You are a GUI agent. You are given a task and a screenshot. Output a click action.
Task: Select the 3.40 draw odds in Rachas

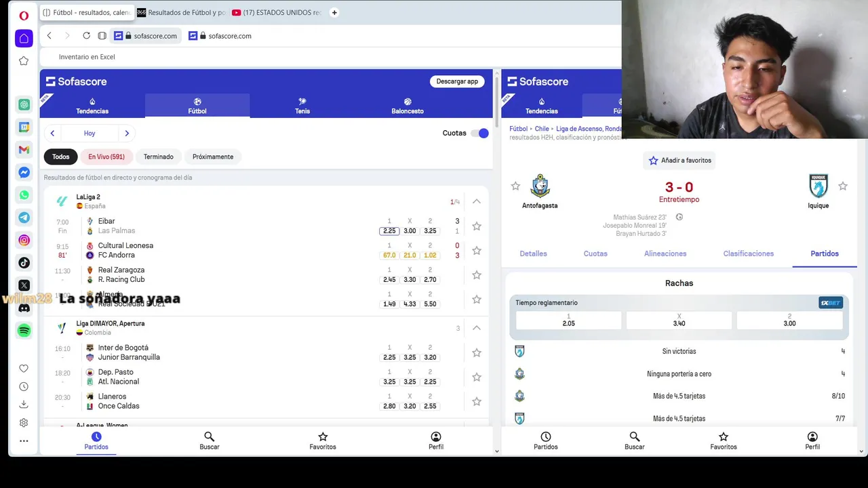[679, 321]
